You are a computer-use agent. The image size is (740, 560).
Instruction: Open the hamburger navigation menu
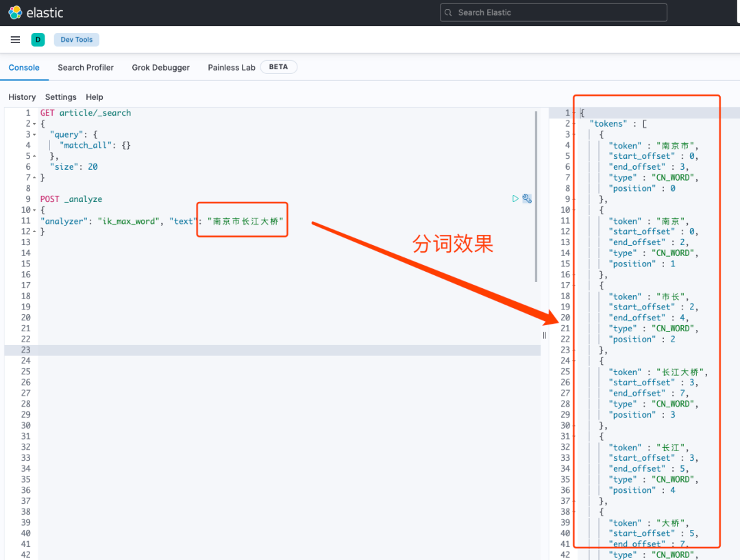[15, 40]
